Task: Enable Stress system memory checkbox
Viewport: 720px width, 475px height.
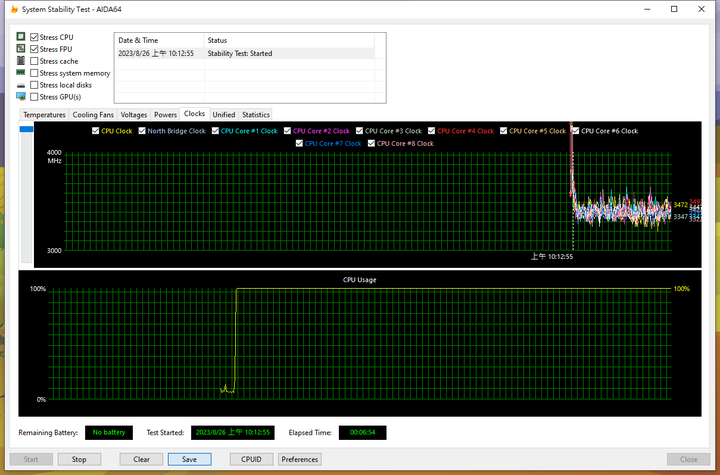Action: tap(34, 73)
